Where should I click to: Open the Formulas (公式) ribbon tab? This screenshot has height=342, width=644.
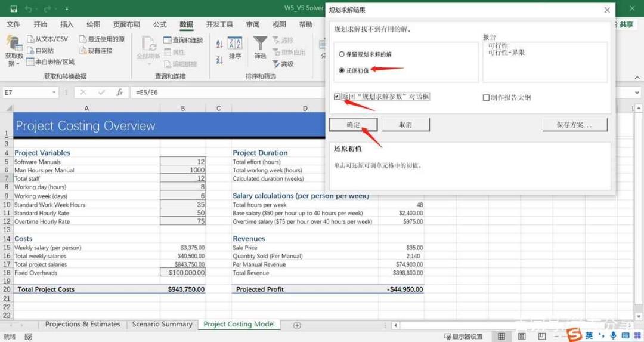tap(160, 24)
